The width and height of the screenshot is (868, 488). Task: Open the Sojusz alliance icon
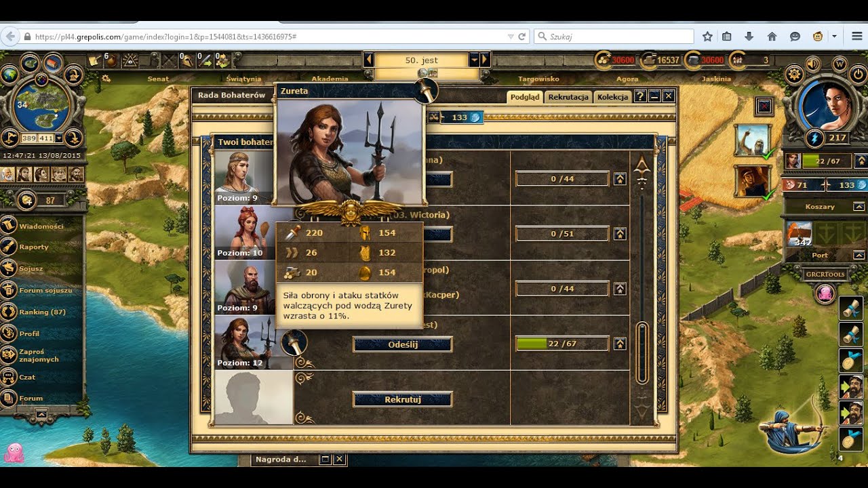coord(9,268)
